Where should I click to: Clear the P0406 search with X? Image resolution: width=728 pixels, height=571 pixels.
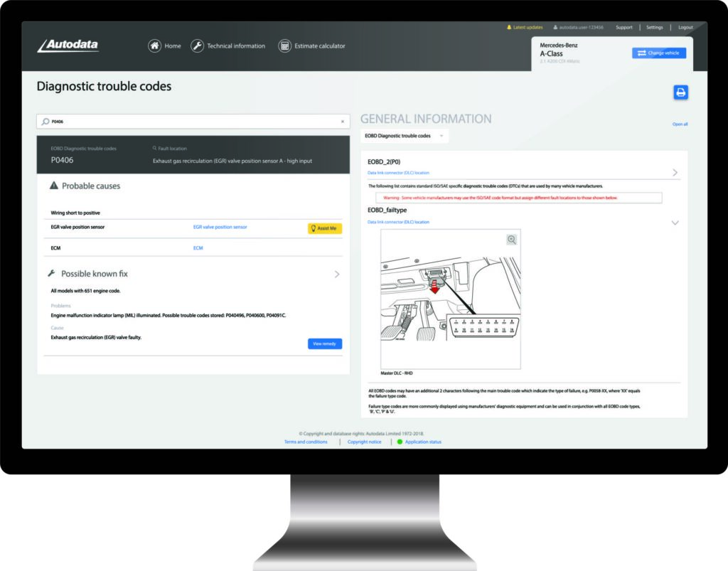pos(343,122)
